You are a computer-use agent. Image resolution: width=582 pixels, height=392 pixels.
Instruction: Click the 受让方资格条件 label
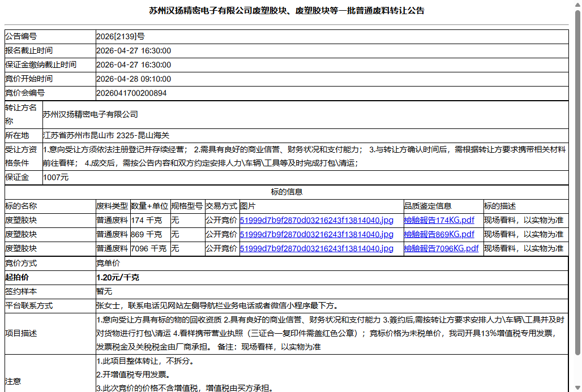[x=21, y=156]
